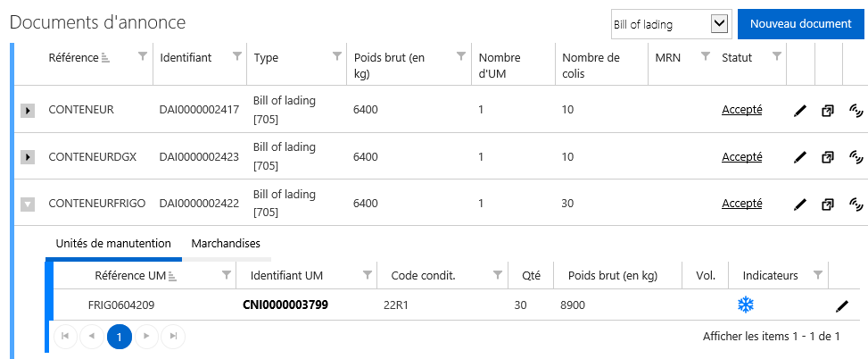Expand the CONTENEURDGX row details
The image size is (868, 359).
click(x=28, y=157)
